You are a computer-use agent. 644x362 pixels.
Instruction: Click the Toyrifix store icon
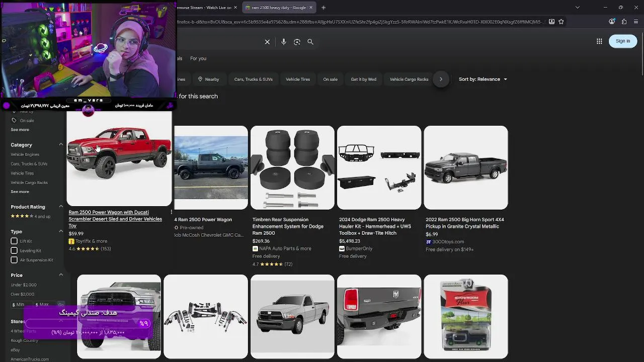(x=71, y=241)
